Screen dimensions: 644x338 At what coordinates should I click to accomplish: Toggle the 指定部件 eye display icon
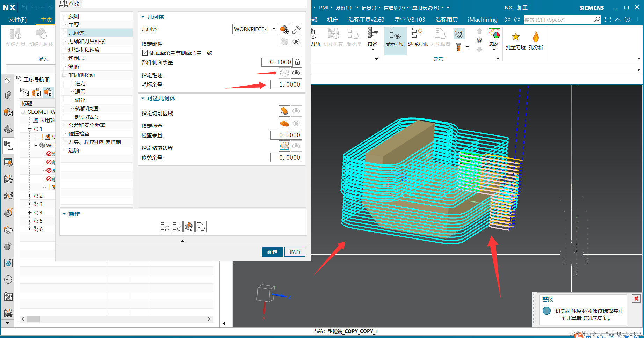point(296,42)
